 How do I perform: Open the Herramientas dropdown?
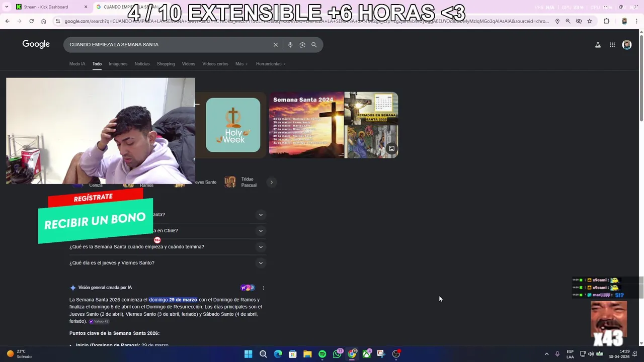[271, 64]
